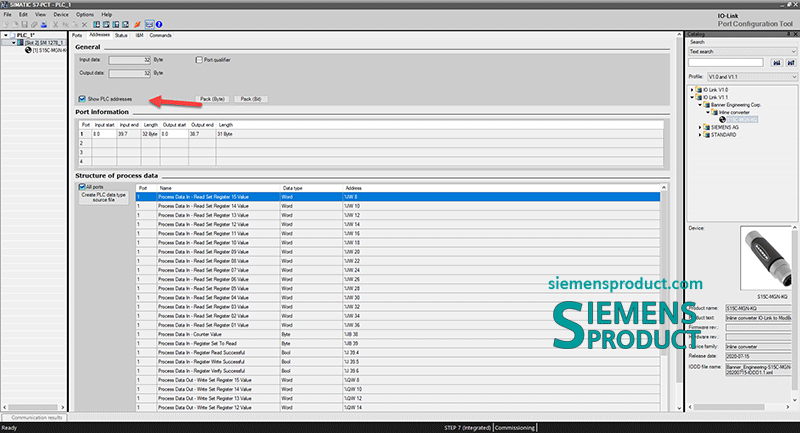Viewport: 800px width, 433px height.
Task: Toggle the All ports checkbox
Action: 82,187
